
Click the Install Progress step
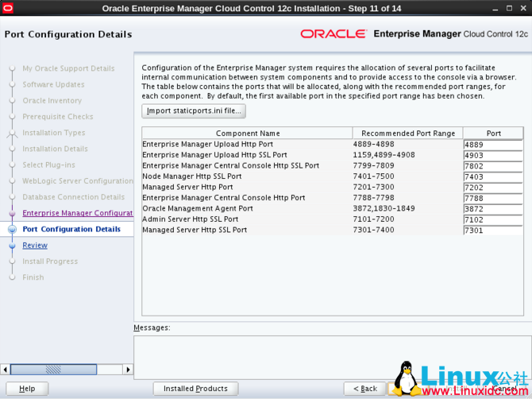50,261
